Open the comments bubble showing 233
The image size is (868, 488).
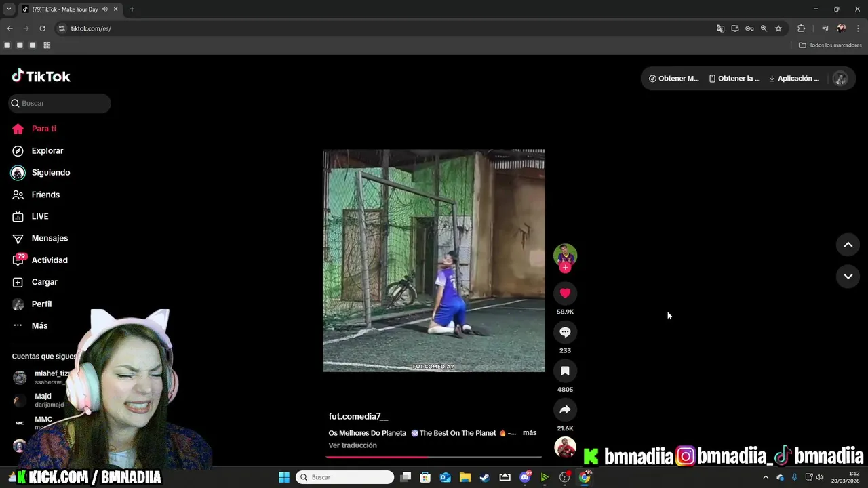(x=565, y=332)
